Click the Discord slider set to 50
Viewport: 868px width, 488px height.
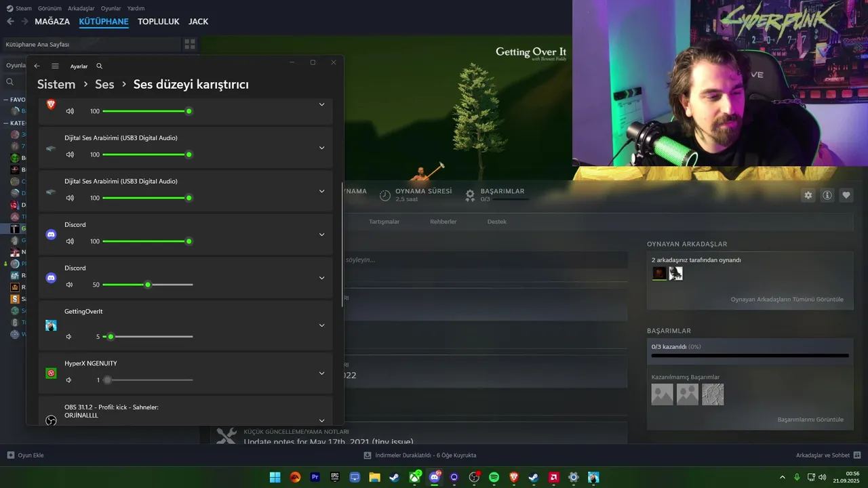[x=148, y=285]
